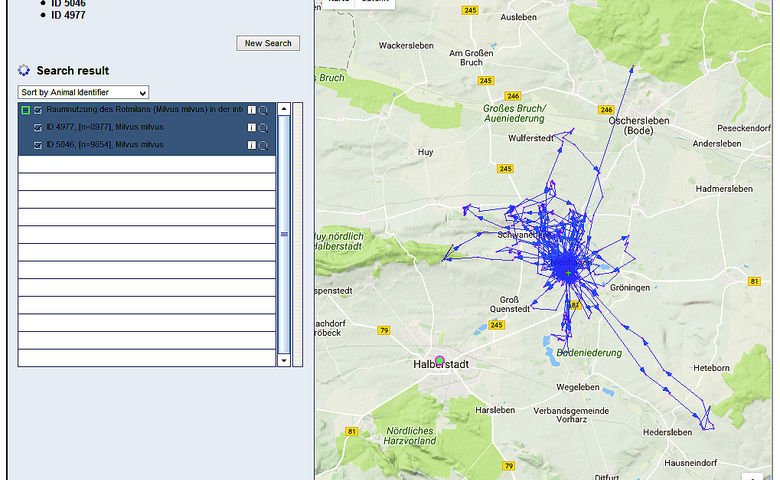Screen dimensions: 780x480
Task: Click the 'Wegeleben' map label
Action: coord(578,387)
